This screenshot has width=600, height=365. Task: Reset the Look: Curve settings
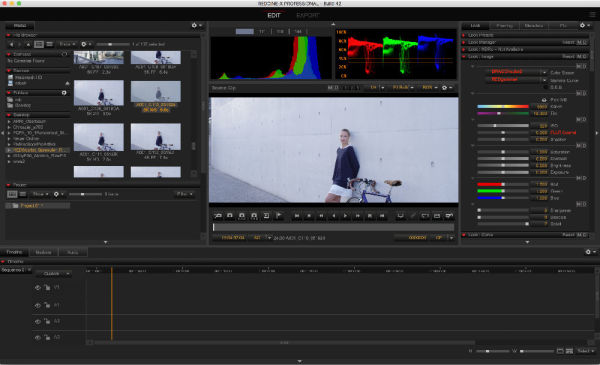tap(568, 235)
